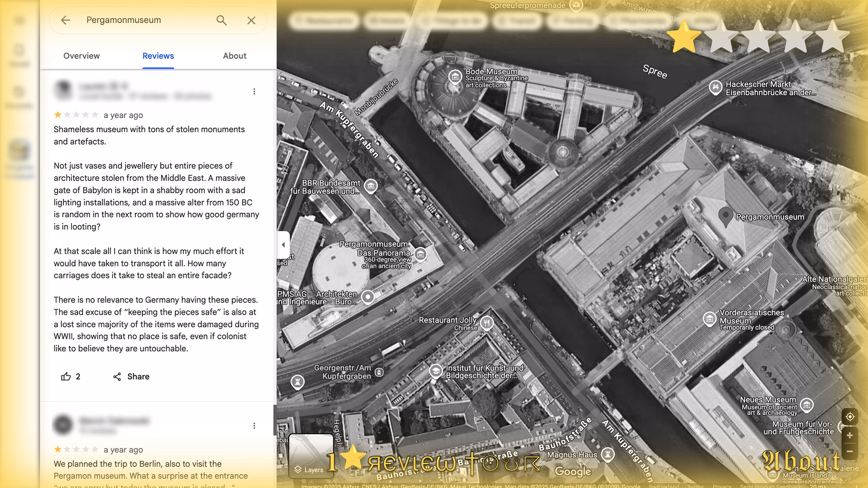Screen dimensions: 868x488
Task: Open the Layers map switcher
Action: click(x=311, y=455)
